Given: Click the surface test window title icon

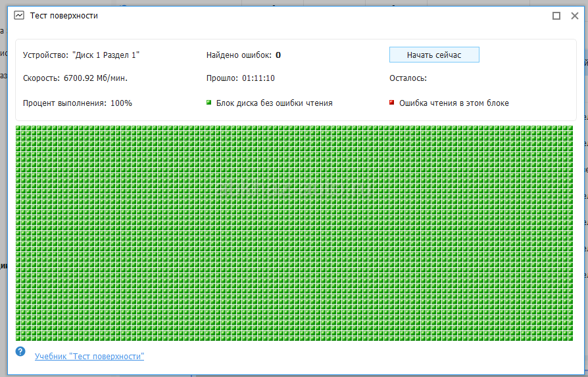Looking at the screenshot, I should tap(19, 15).
